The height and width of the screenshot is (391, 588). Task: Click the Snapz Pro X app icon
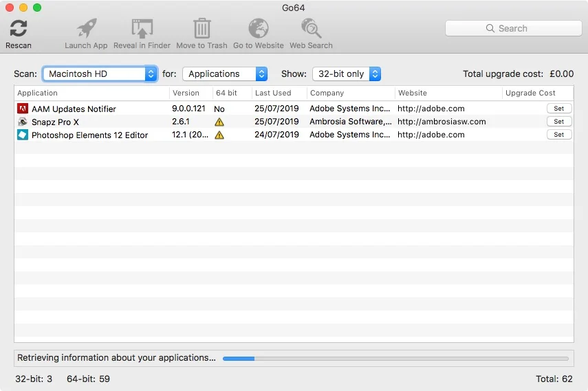pos(23,122)
